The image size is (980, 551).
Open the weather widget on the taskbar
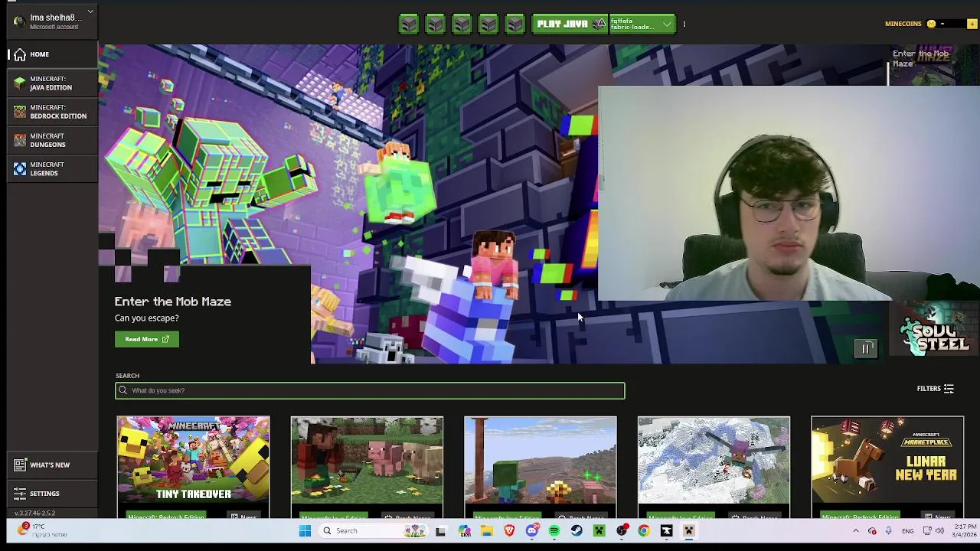(x=42, y=530)
